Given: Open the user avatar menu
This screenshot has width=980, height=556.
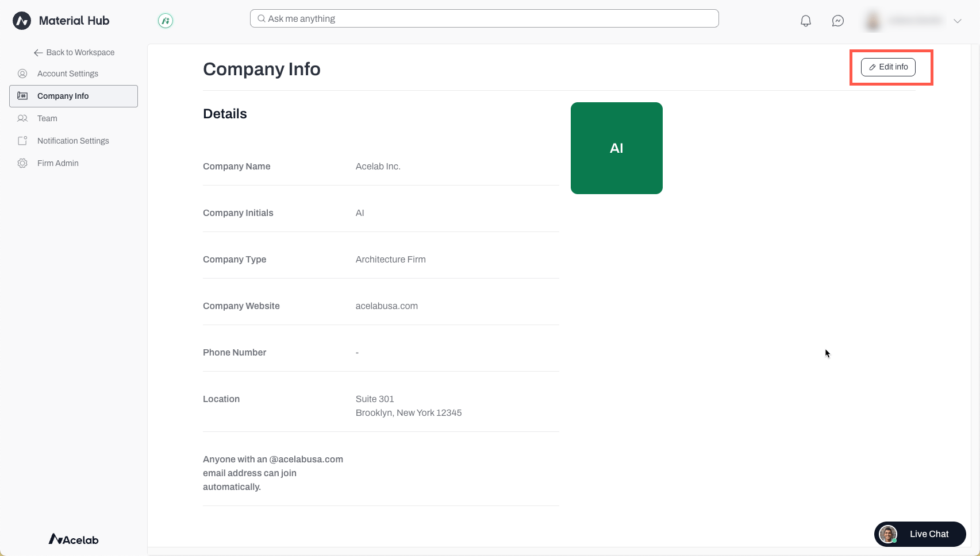Looking at the screenshot, I should (x=873, y=21).
